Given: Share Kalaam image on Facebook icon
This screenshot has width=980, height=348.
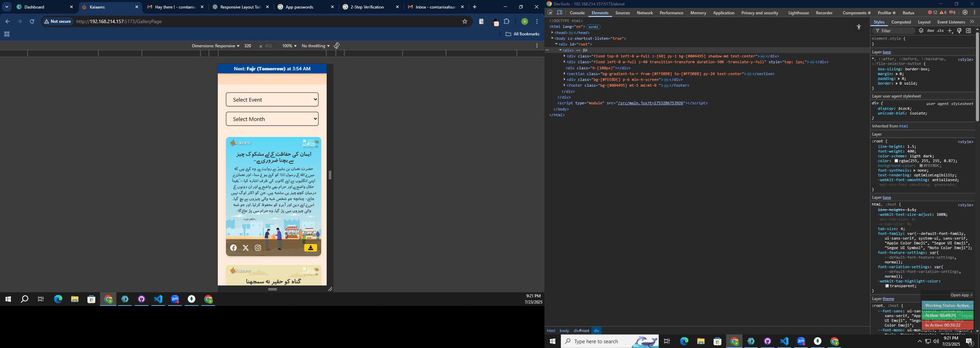Looking at the screenshot, I should click(x=233, y=248).
